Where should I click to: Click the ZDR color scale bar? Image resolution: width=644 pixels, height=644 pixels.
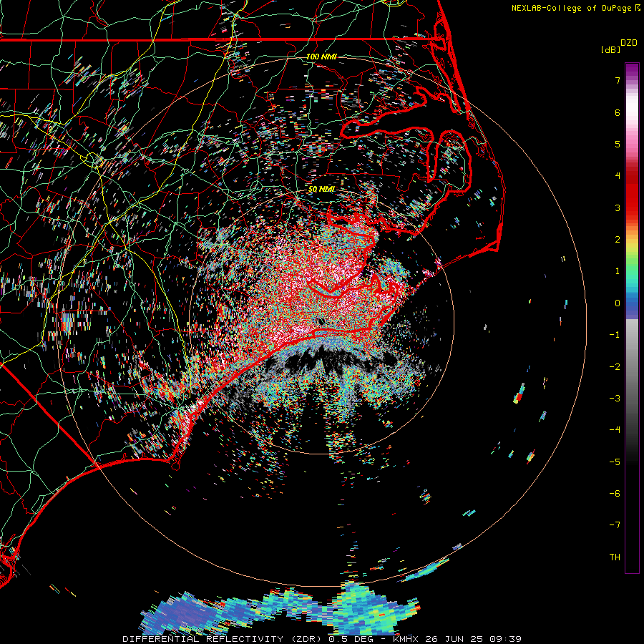click(x=632, y=318)
